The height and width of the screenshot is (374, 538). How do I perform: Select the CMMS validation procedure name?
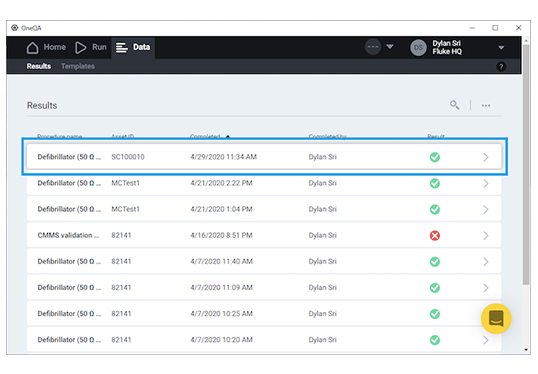click(68, 235)
